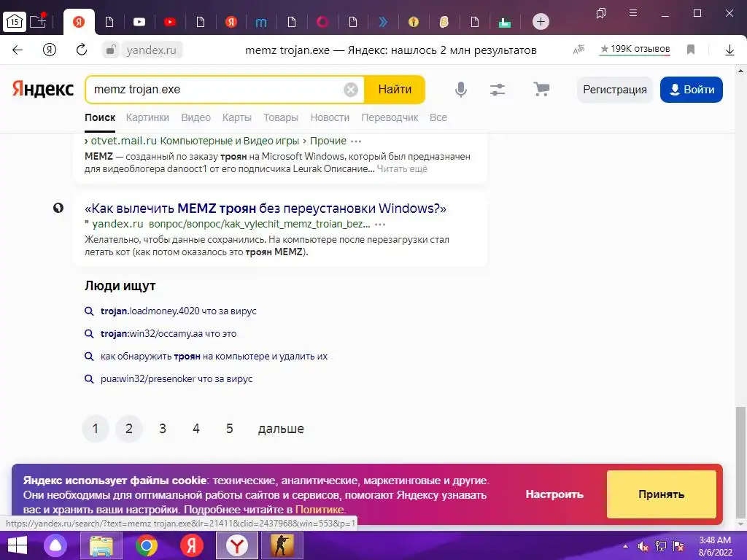Switch to the Новости tab
The image size is (747, 560).
(x=330, y=117)
